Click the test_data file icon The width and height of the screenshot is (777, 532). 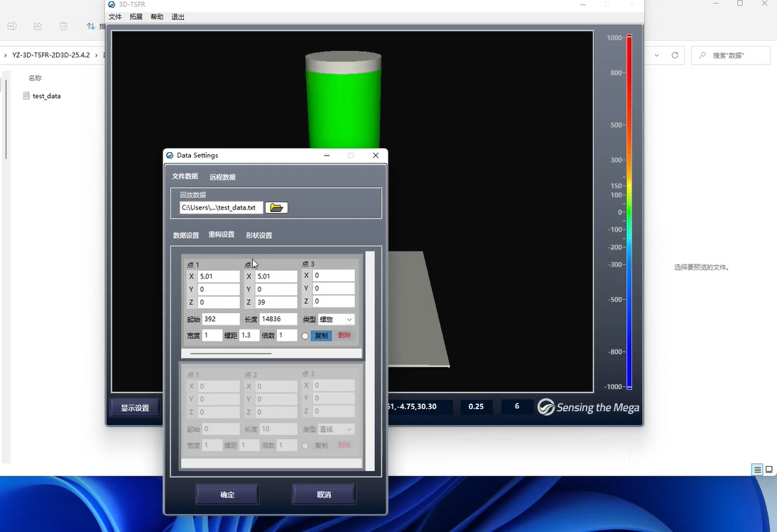click(26, 96)
